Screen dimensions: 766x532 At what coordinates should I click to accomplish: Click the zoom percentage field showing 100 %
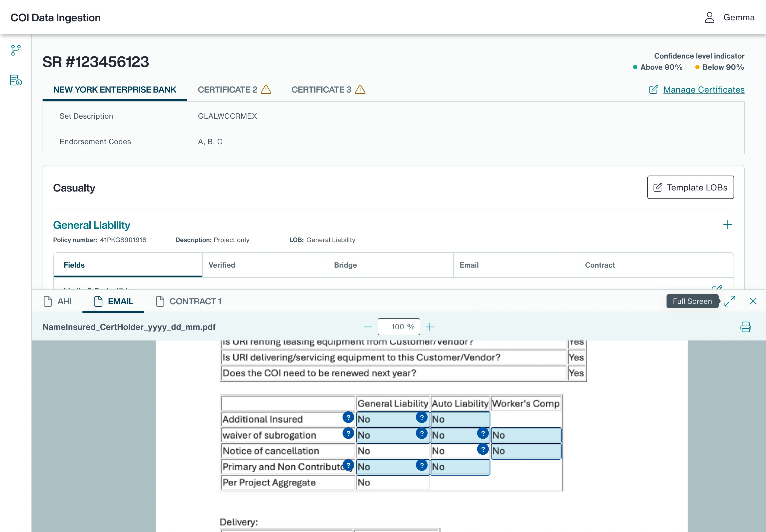point(399,327)
